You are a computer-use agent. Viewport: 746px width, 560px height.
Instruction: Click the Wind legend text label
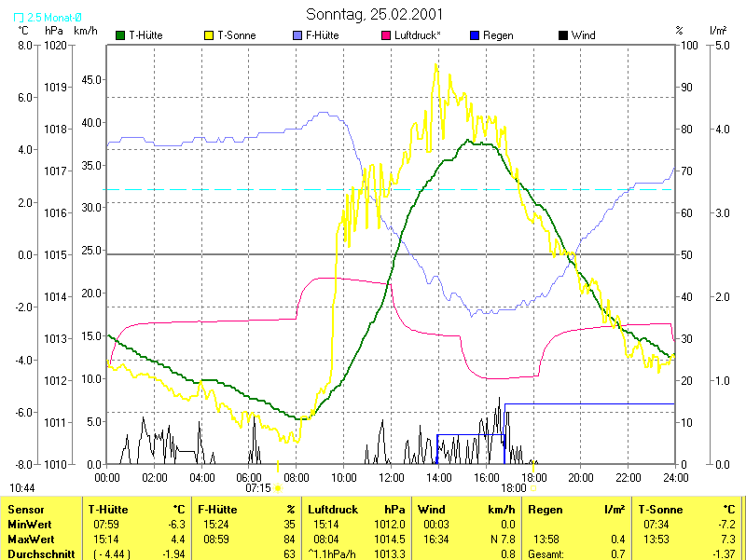click(x=584, y=35)
